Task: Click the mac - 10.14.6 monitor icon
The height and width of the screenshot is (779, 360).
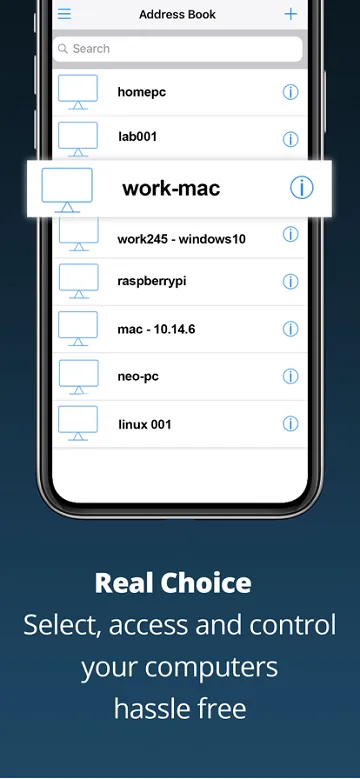Action: pyautogui.click(x=78, y=328)
